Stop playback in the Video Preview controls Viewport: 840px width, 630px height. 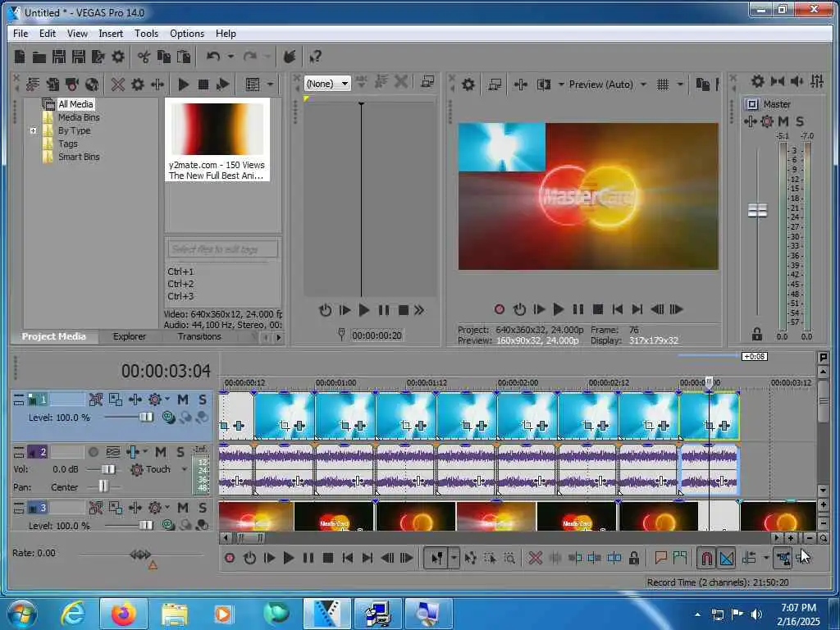597,309
